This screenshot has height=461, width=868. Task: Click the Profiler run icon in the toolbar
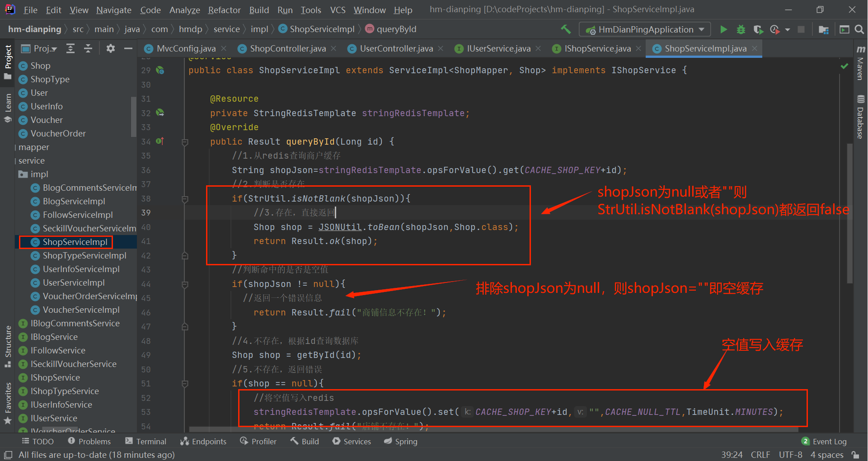point(775,29)
